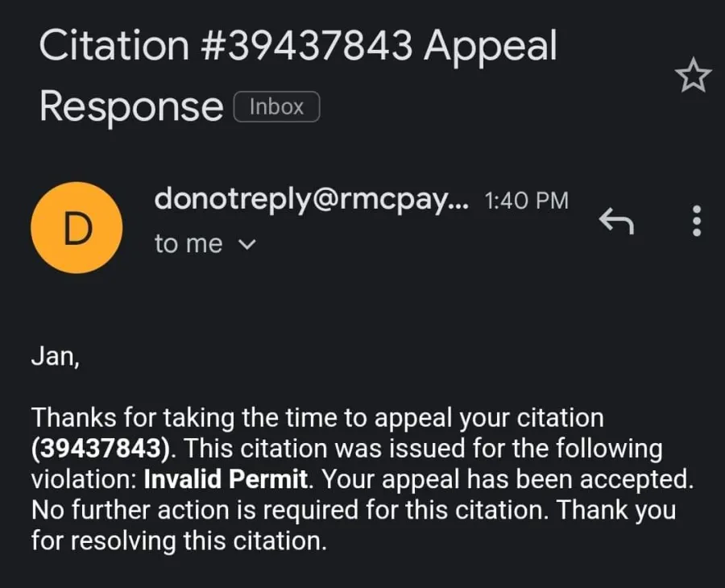The image size is (725, 588).
Task: Tap the reply arrow icon
Action: (617, 220)
